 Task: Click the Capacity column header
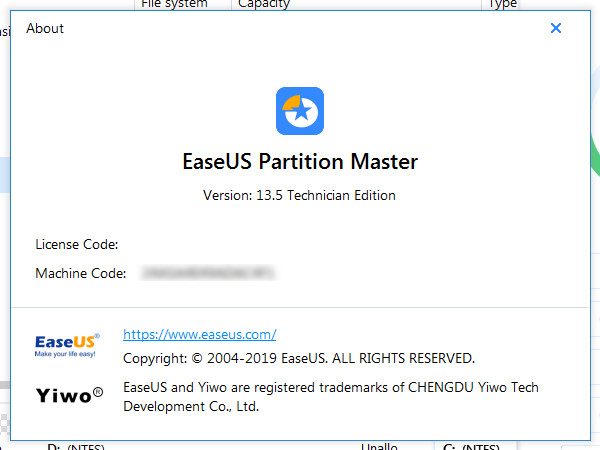(x=264, y=4)
